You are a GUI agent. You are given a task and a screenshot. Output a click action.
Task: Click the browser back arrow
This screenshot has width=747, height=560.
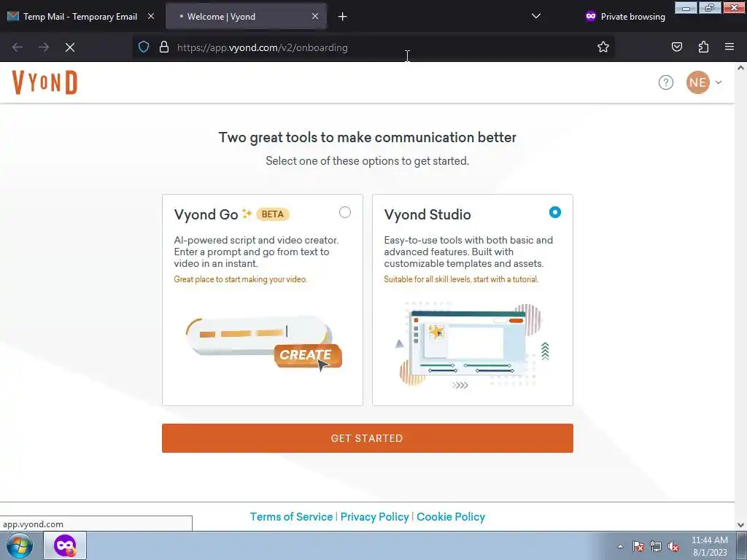[18, 47]
